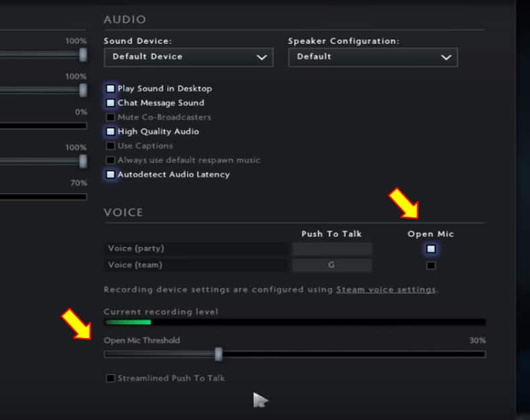The height and width of the screenshot is (420, 530).
Task: Disable Play Sound in Desktop
Action: pos(111,89)
